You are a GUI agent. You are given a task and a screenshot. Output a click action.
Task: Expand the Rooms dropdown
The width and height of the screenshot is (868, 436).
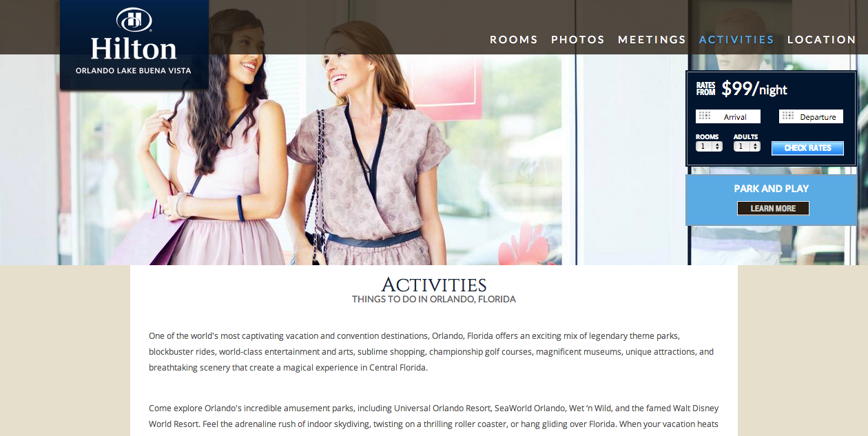[x=709, y=146]
